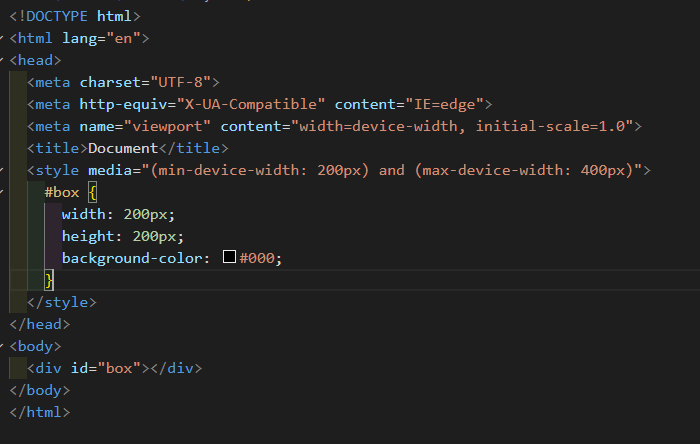
Task: Collapse the body element fold arrow
Action: [2, 346]
